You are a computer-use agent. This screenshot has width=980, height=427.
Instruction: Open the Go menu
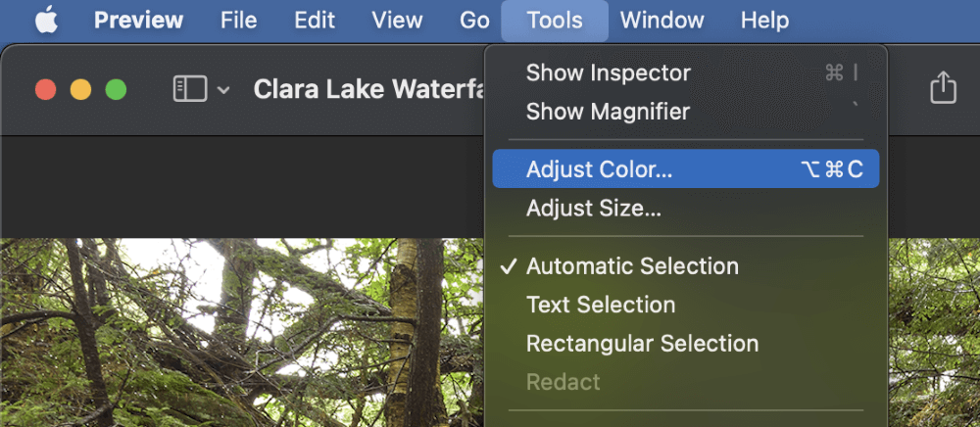pos(474,21)
